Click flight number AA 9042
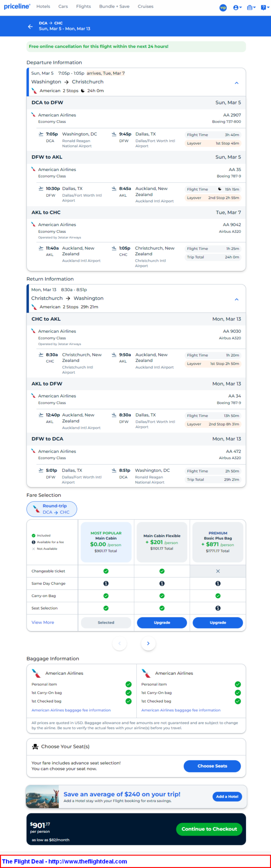This screenshot has width=271, height=868. coord(232,224)
